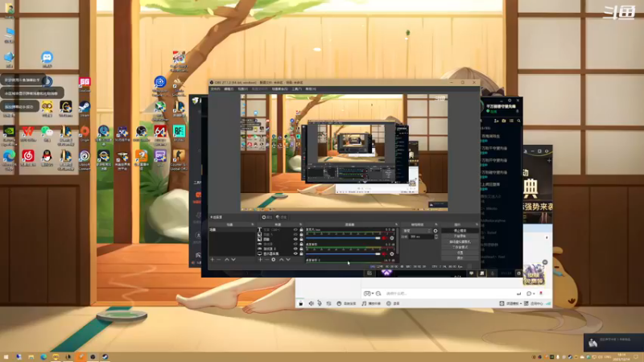
Task: Click the 属性 button above sources list
Action: pos(267,217)
